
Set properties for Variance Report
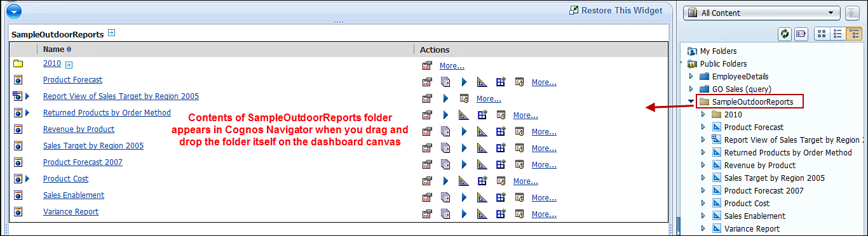click(x=428, y=214)
